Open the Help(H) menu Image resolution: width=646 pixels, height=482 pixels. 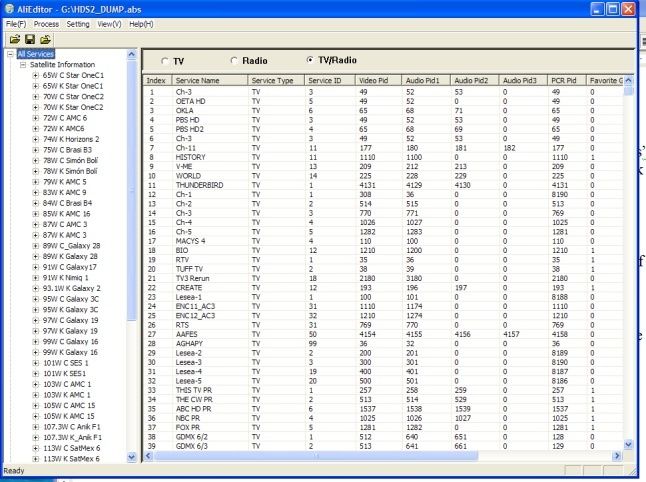pos(141,24)
